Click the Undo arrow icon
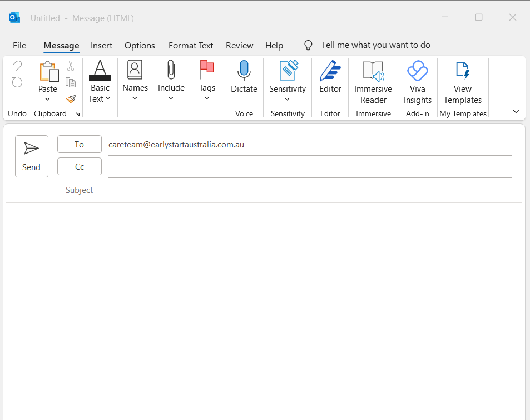The height and width of the screenshot is (420, 530). pos(17,65)
